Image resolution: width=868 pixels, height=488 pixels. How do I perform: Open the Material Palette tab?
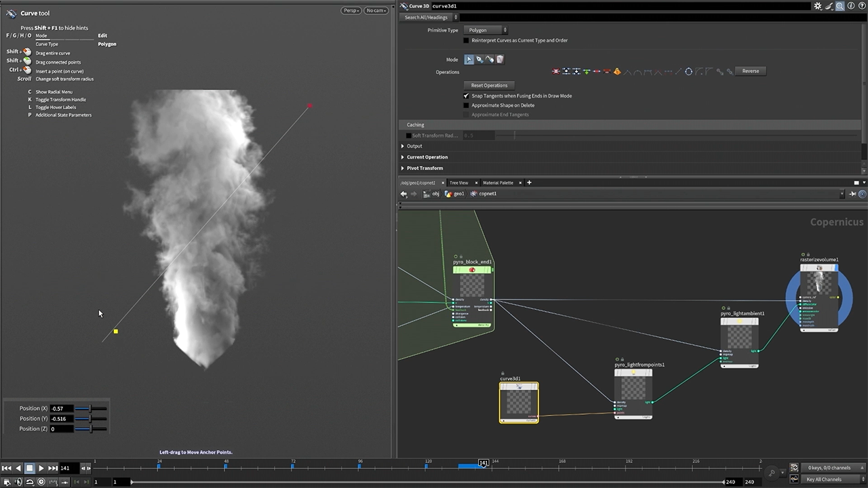[498, 183]
